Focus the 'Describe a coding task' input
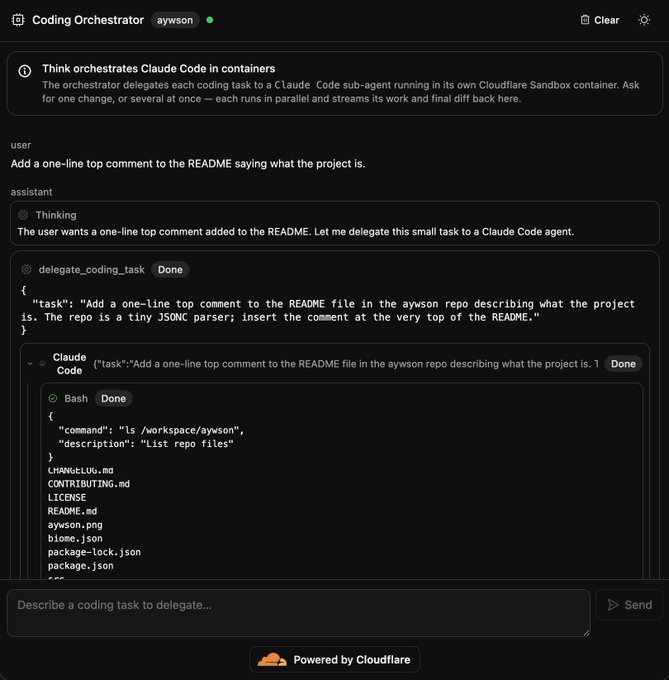Viewport: 669px width, 680px height. [298, 613]
